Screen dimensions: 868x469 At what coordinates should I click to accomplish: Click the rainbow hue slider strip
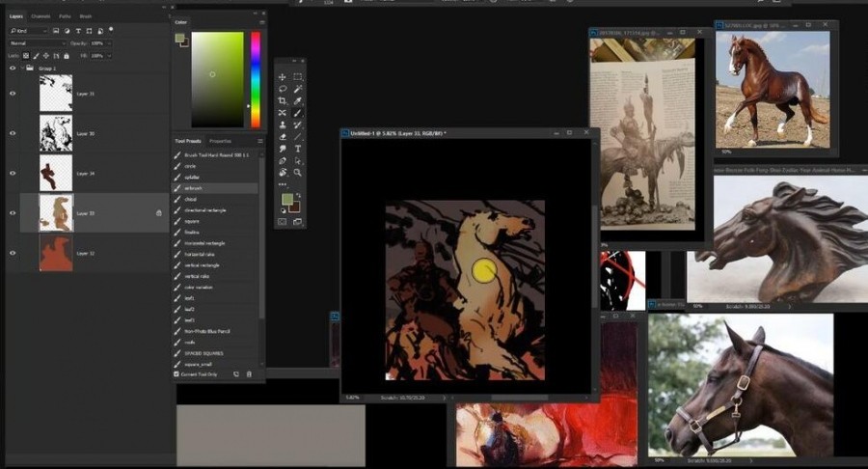click(x=256, y=80)
